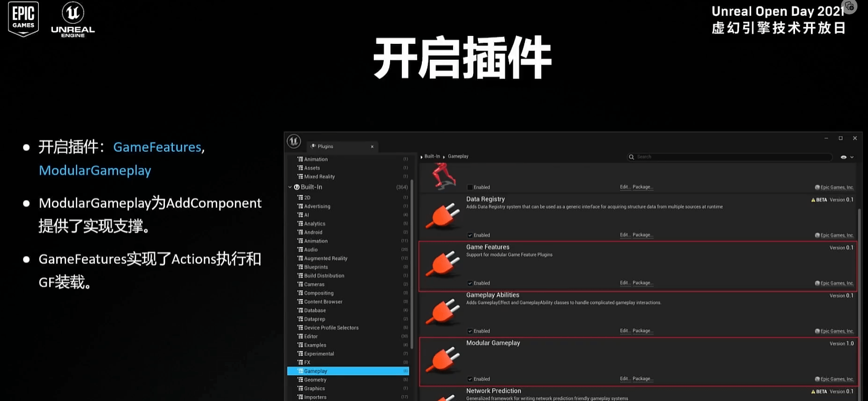The image size is (868, 401).
Task: Click the Gameplay Abilities plug icon
Action: pyautogui.click(x=443, y=312)
